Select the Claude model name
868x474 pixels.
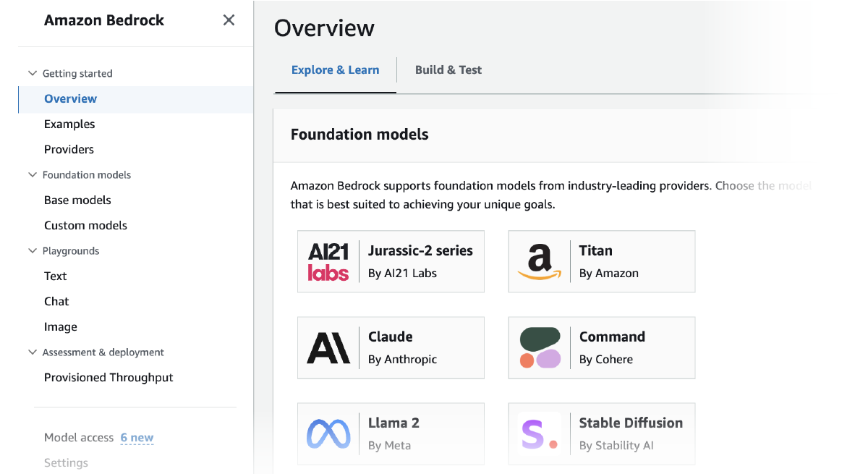391,337
